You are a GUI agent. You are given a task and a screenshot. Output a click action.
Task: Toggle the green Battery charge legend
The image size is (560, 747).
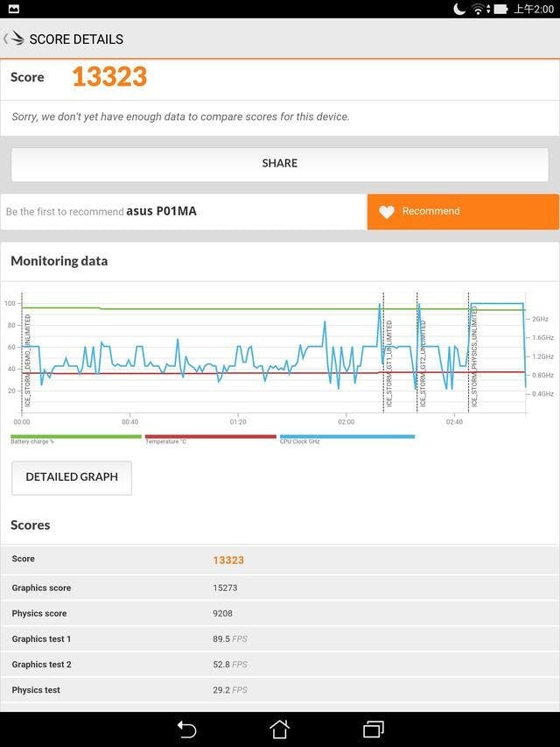click(76, 438)
